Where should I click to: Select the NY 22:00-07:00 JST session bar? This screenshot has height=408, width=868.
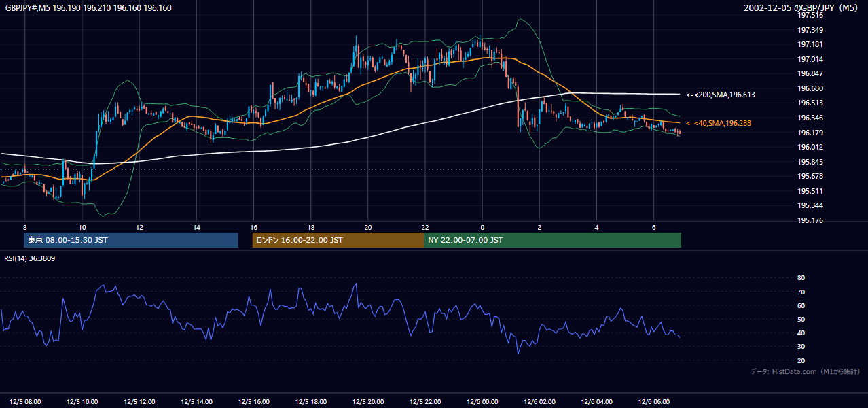[x=552, y=240]
